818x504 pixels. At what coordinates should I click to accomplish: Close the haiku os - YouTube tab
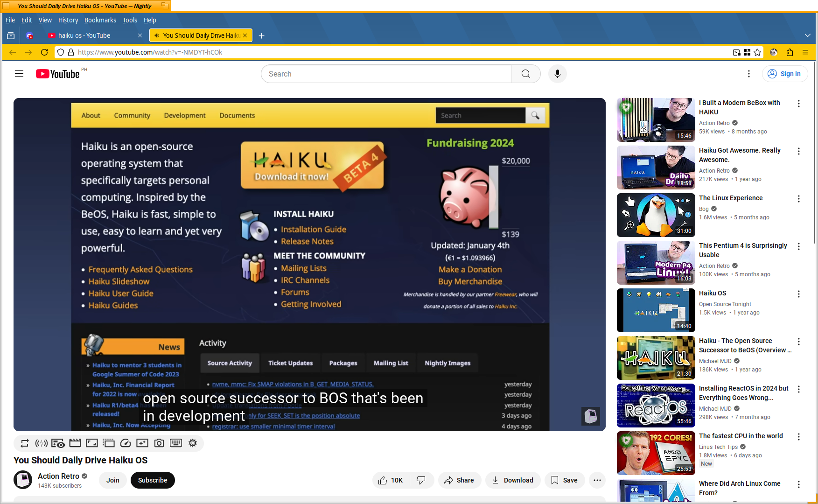point(140,35)
